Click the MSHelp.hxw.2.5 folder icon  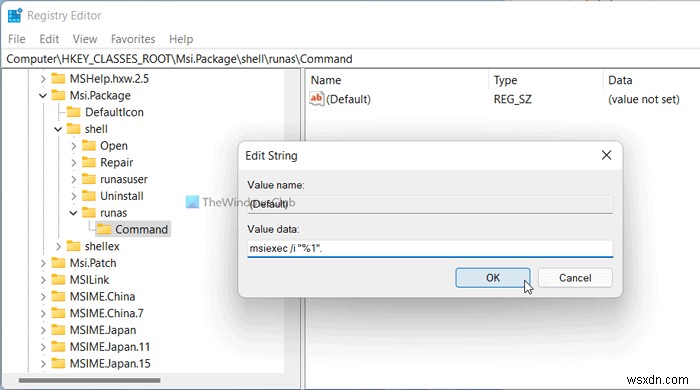pyautogui.click(x=58, y=79)
